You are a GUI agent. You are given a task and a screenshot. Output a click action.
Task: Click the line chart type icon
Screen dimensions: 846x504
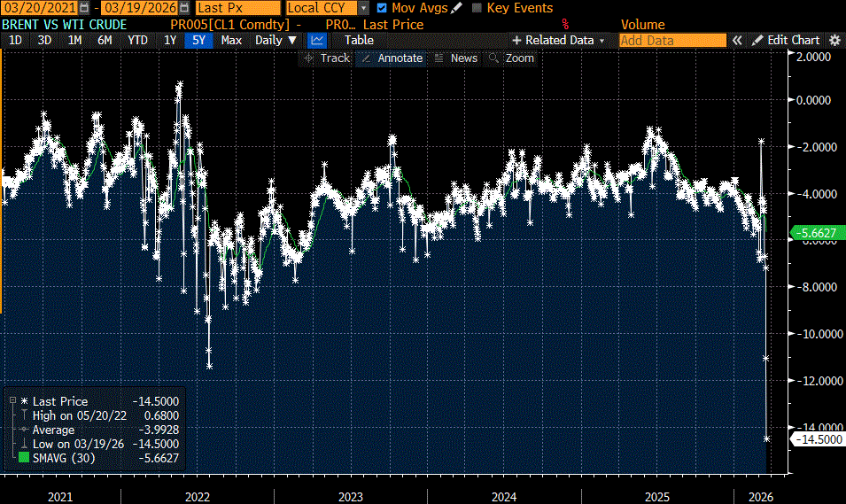[317, 40]
